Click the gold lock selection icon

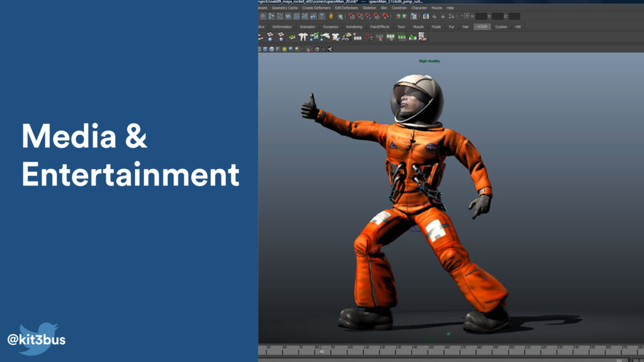[x=331, y=16]
